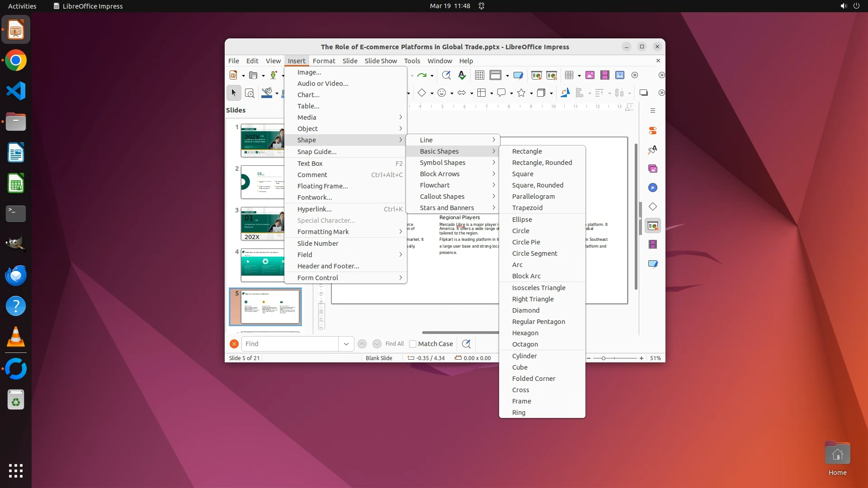Expand the Find history dropdown
The image size is (868, 488).
346,344
